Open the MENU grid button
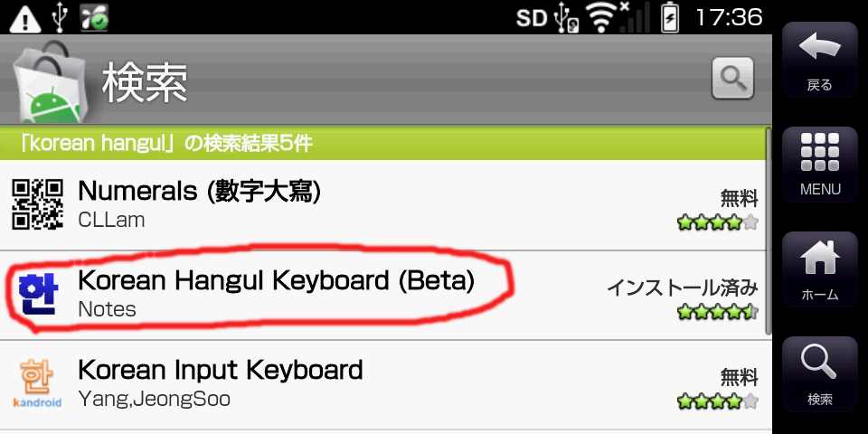The width and height of the screenshot is (868, 434). tap(820, 163)
